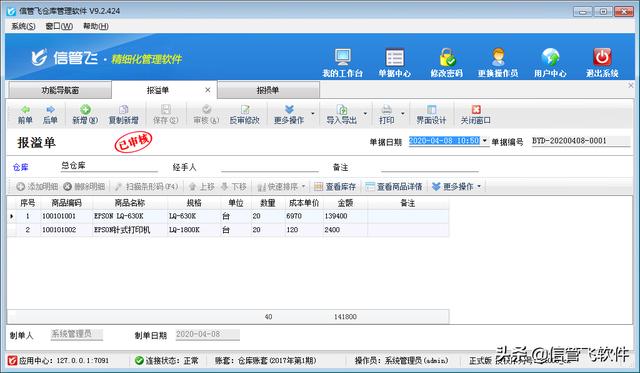Click 更多操作 in main toolbar

(x=289, y=115)
